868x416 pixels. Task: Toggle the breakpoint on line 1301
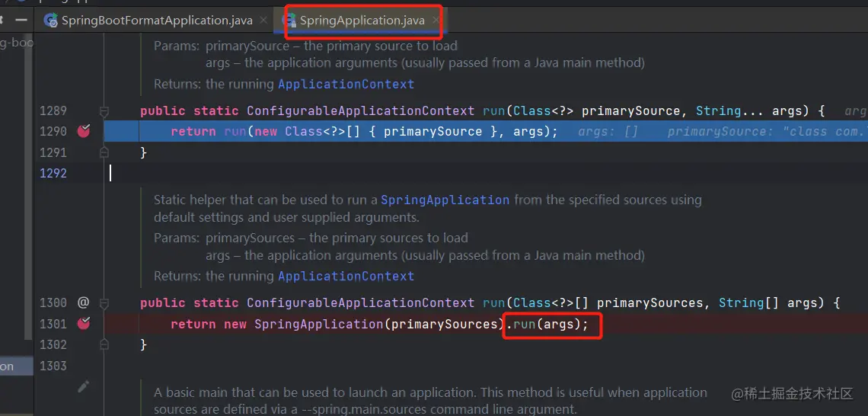click(x=84, y=324)
